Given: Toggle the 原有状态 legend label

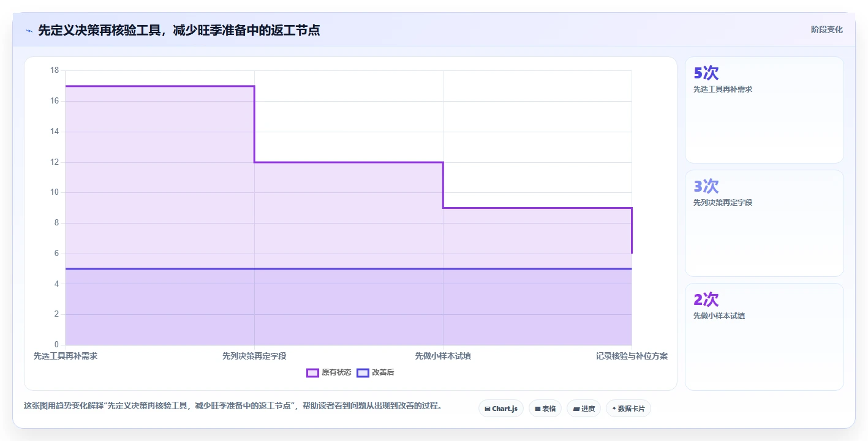Looking at the screenshot, I should click(336, 372).
